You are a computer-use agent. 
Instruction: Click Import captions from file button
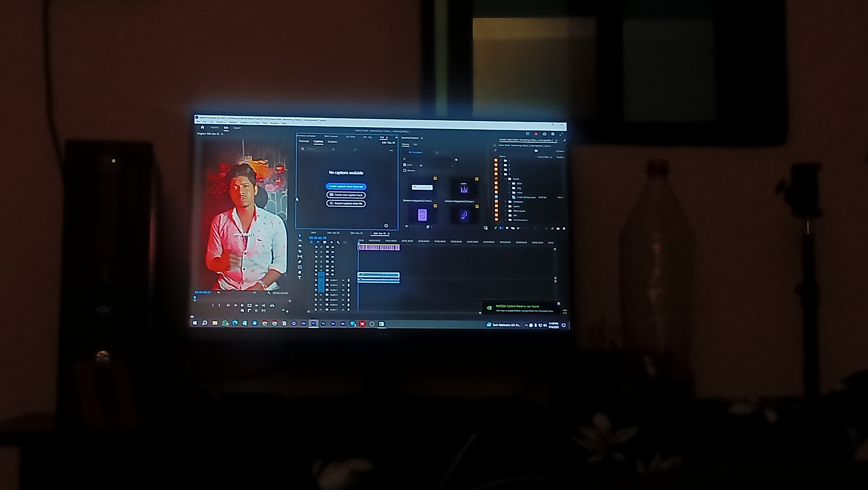point(346,203)
